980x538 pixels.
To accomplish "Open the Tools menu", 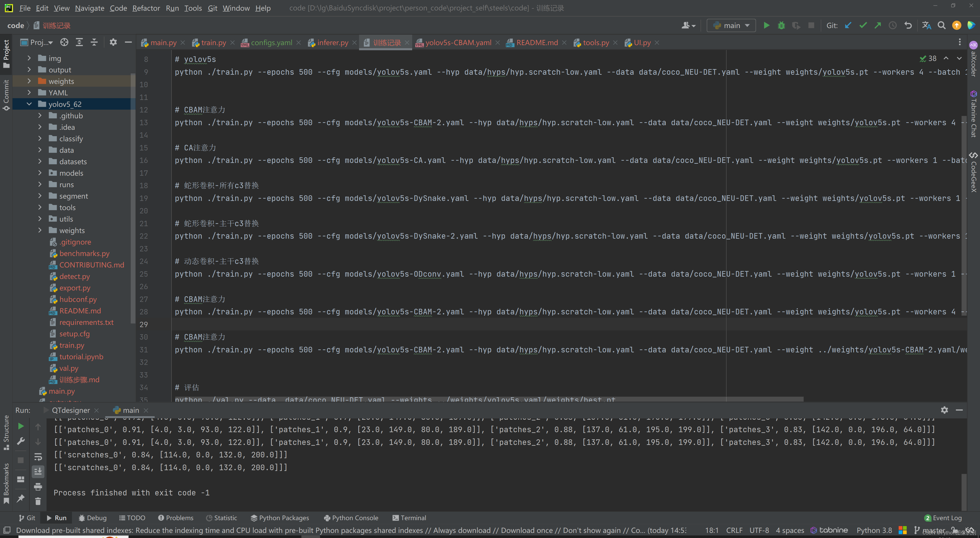I will pyautogui.click(x=193, y=8).
